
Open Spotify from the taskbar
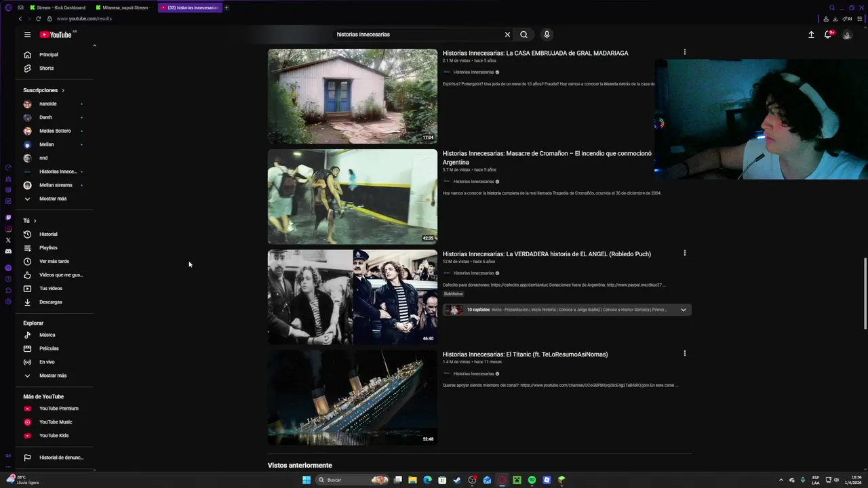pyautogui.click(x=532, y=480)
